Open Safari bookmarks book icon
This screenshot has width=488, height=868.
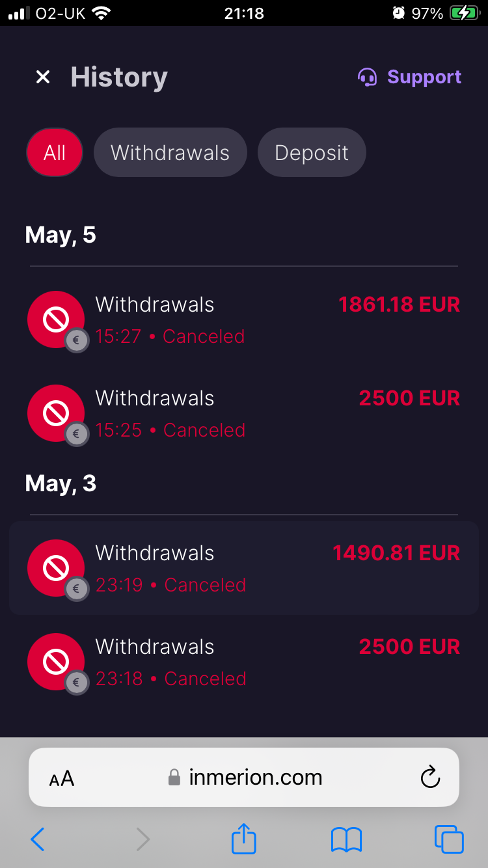point(346,839)
